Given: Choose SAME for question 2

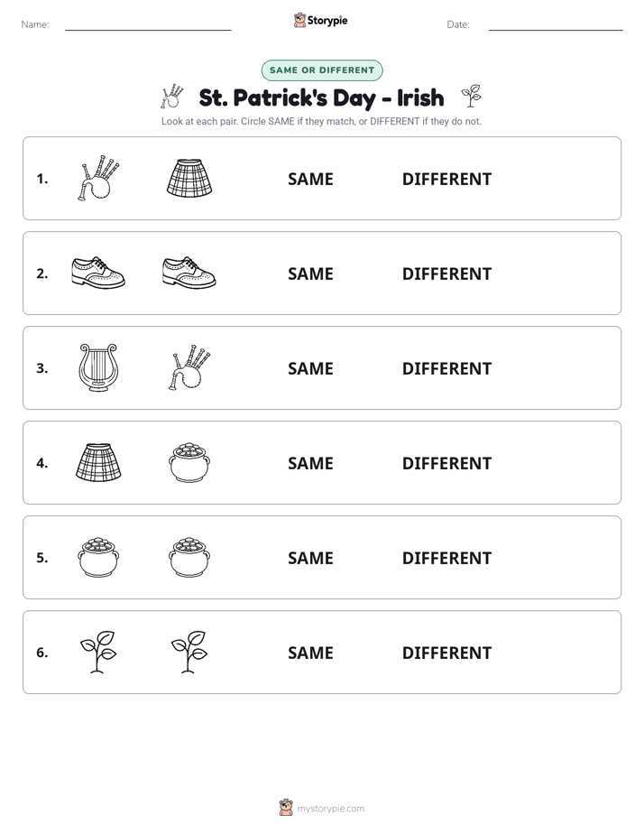Looking at the screenshot, I should pos(310,273).
